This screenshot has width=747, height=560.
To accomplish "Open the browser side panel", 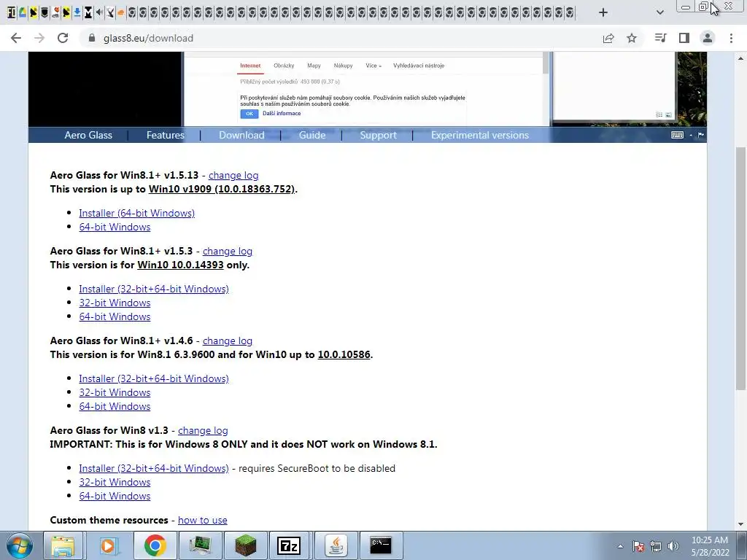I will (x=684, y=38).
